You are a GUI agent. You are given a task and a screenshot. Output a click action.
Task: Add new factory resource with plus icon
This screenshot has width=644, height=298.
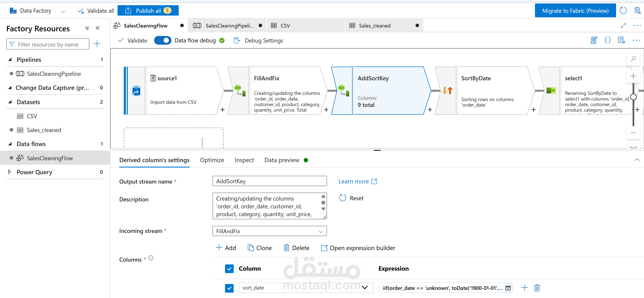97,44
